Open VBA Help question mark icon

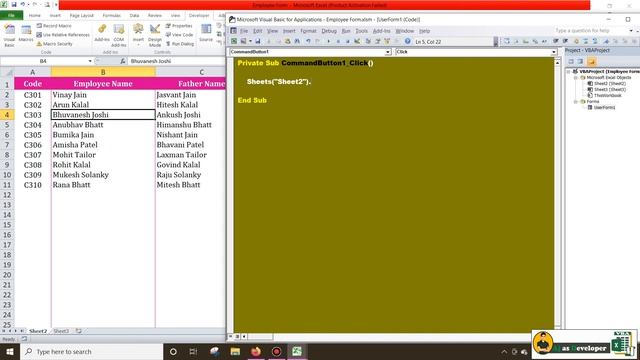coord(407,41)
